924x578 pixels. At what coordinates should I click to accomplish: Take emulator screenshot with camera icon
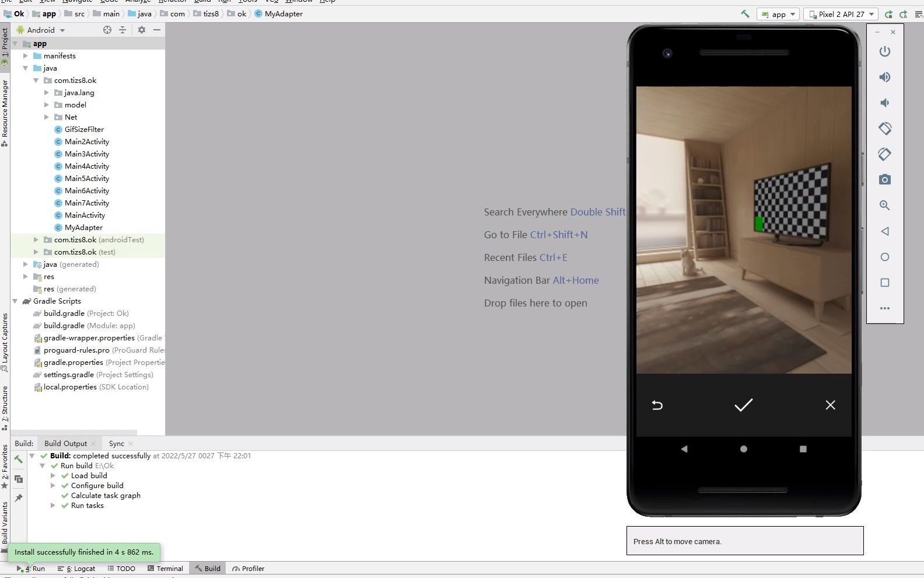885,180
